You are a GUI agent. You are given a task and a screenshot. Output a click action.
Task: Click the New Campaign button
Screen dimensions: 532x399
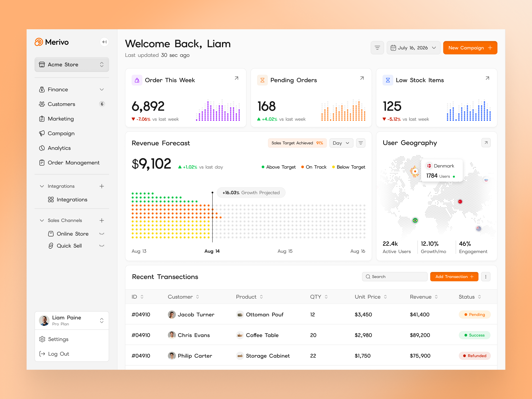(470, 48)
